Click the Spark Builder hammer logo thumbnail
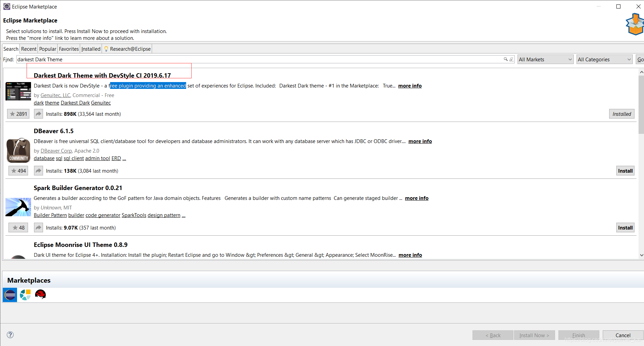 point(18,207)
